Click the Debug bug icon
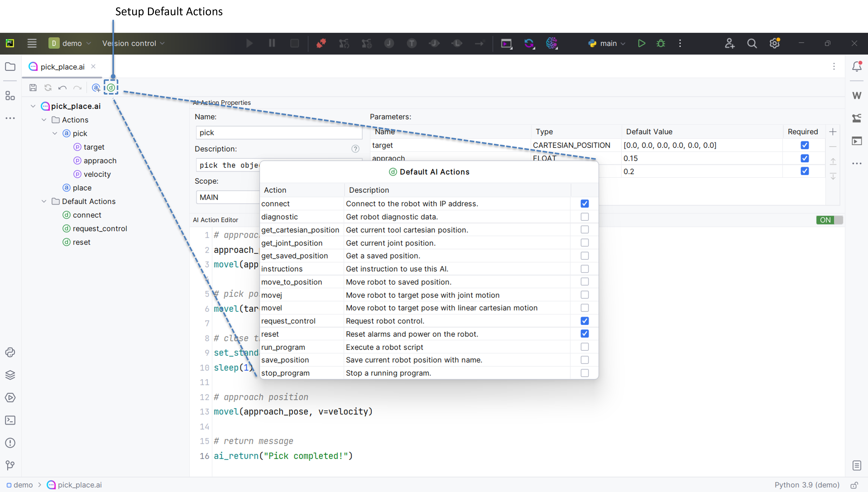The width and height of the screenshot is (868, 492). pos(661,43)
